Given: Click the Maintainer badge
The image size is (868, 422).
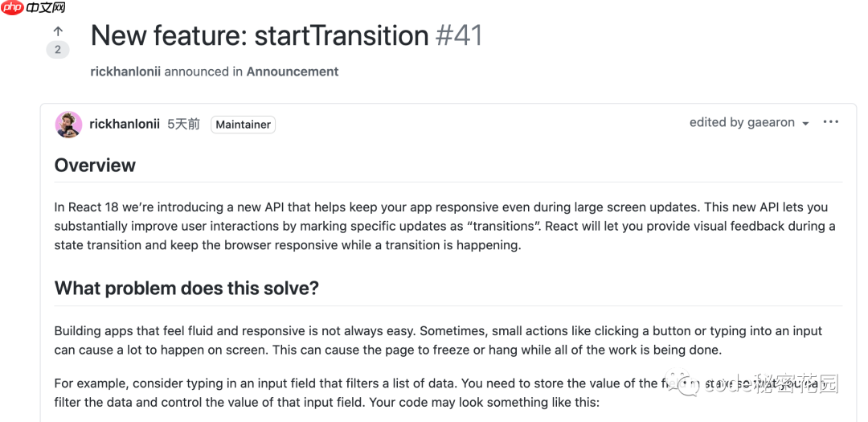Looking at the screenshot, I should tap(243, 125).
